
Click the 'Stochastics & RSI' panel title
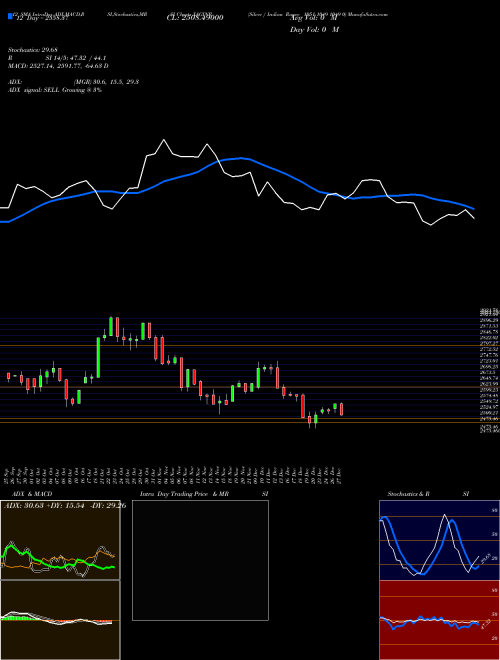[x=428, y=494]
